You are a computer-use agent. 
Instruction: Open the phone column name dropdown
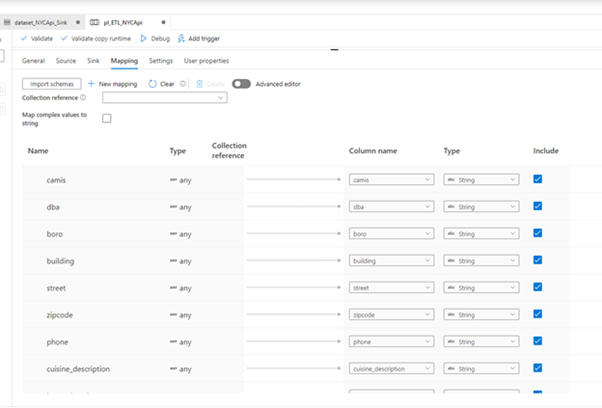pyautogui.click(x=392, y=342)
